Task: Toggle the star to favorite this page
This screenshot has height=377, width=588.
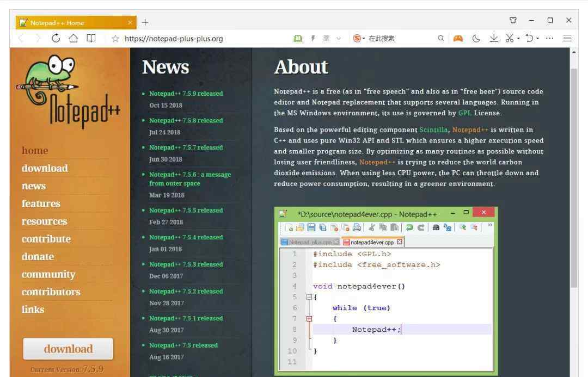Action: (115, 38)
